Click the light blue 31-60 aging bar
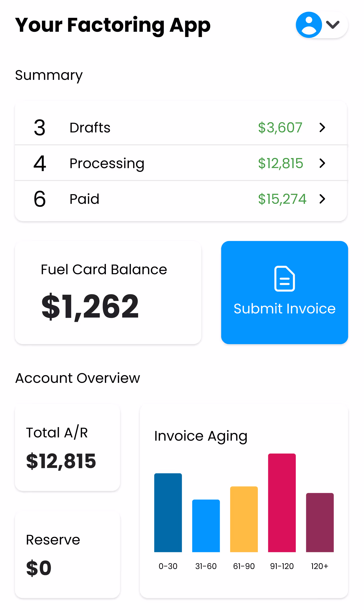This screenshot has width=364, height=610. [x=206, y=526]
